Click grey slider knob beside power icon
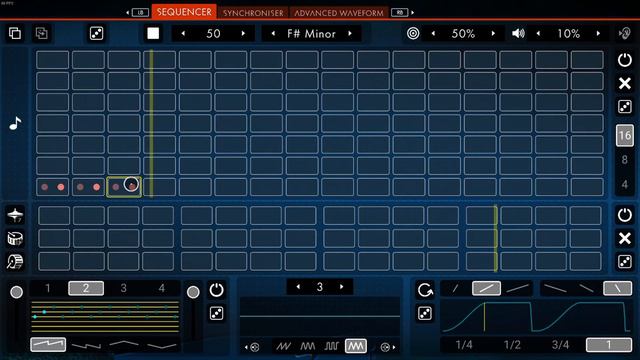This screenshot has height=360, width=640. pyautogui.click(x=193, y=292)
